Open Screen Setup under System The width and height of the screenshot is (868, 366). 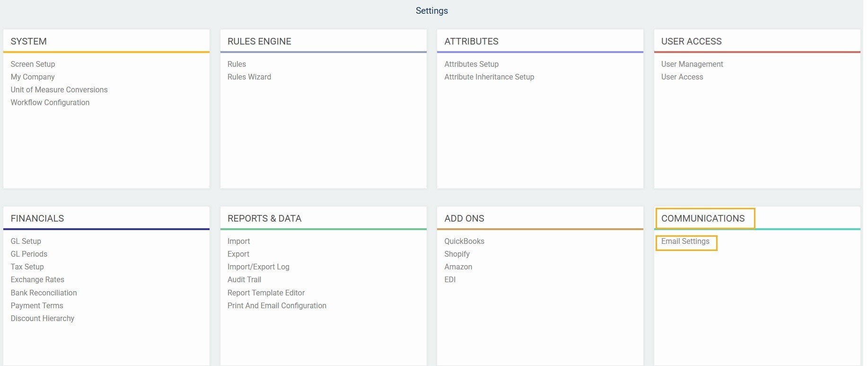[x=33, y=64]
